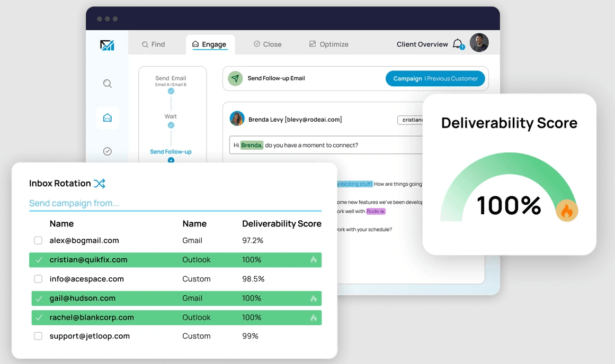Uncheck gail@hudson.com from inbox rotation

click(38, 298)
